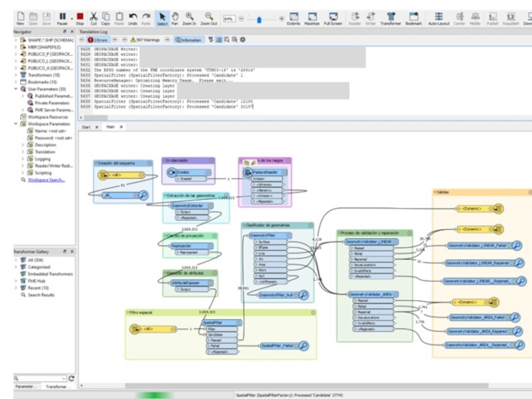Viewport: 532px width, 399px height.
Task: Click the zoom minus button
Action: [x=241, y=19]
